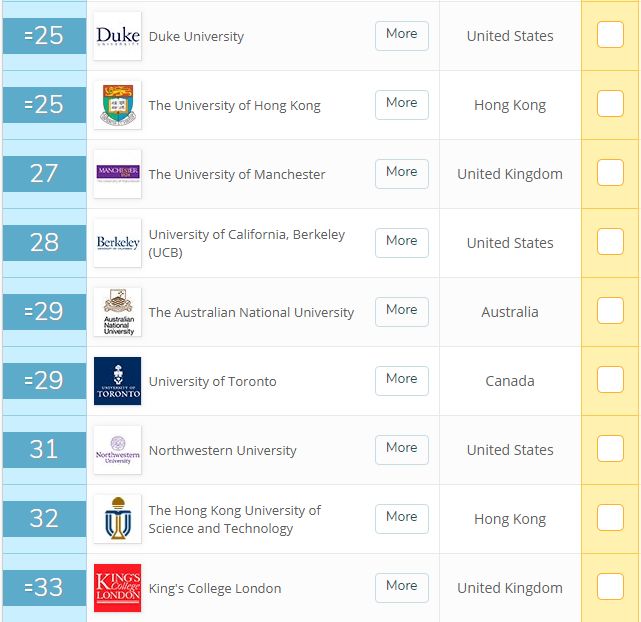Show More for King's College London
Viewport: 641px width, 622px height.
coord(402,587)
